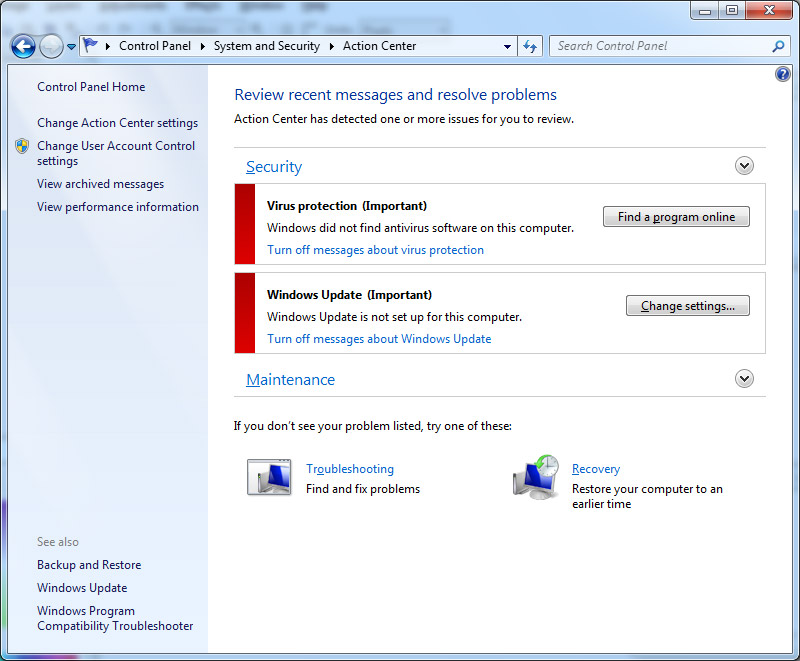Open recent pages dropdown beside navigation arrows

72,47
